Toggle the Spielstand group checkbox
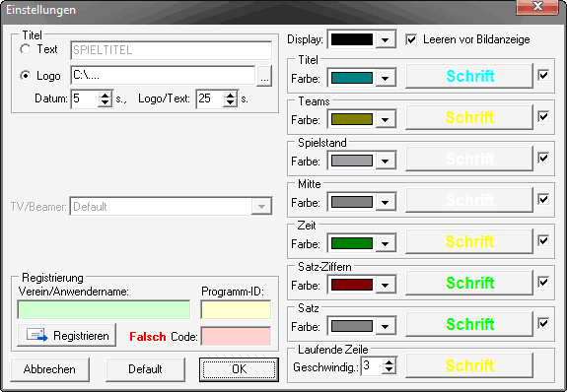This screenshot has width=567, height=392. coord(543,158)
